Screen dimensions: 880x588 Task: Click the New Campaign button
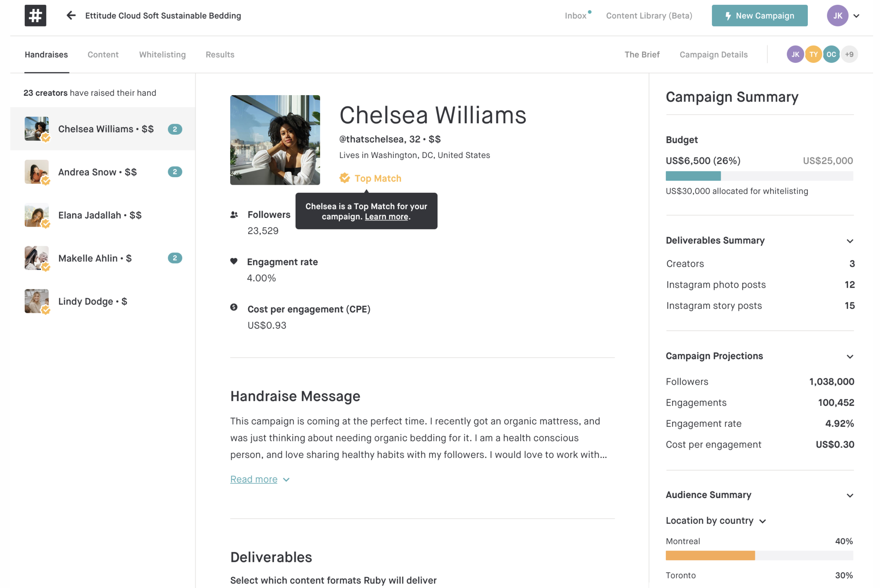pos(759,16)
